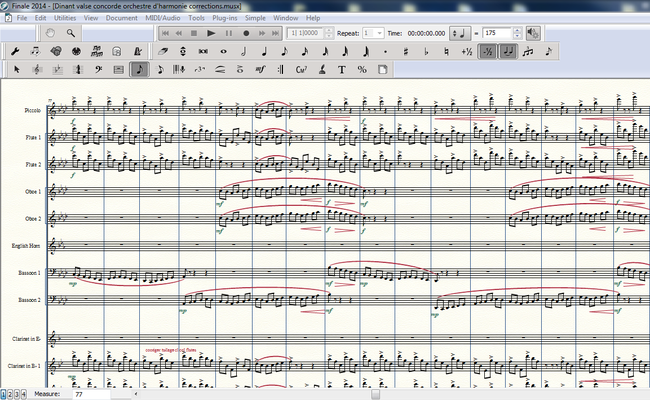The width and height of the screenshot is (650, 400).
Task: Open the Utilities menu
Action: tap(65, 18)
